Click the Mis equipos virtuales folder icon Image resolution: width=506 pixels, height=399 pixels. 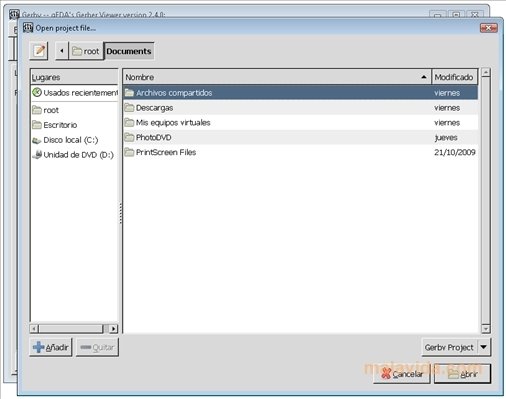click(x=129, y=123)
